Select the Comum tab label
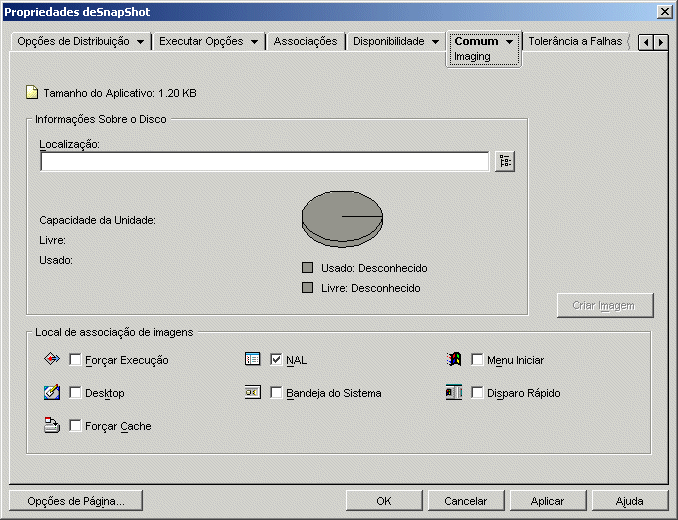678x520 pixels. point(476,41)
